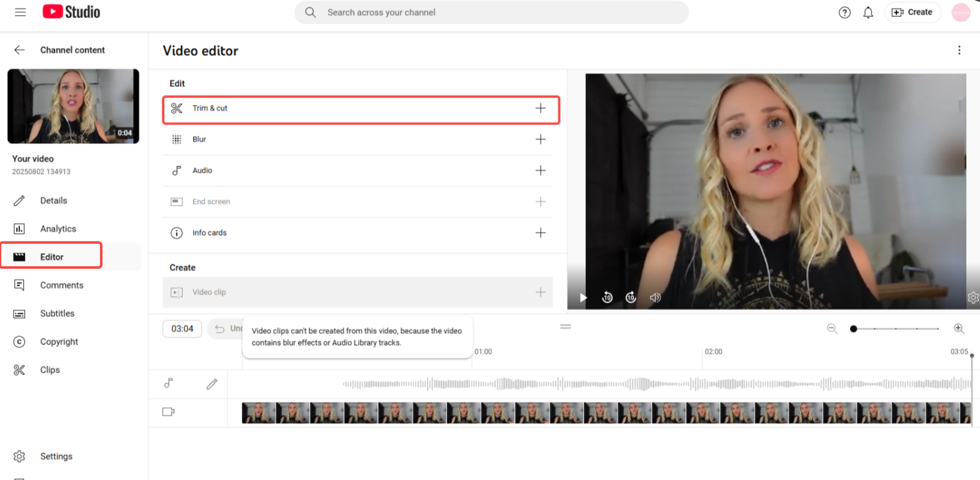
Task: Zoom out the timeline
Action: (832, 328)
